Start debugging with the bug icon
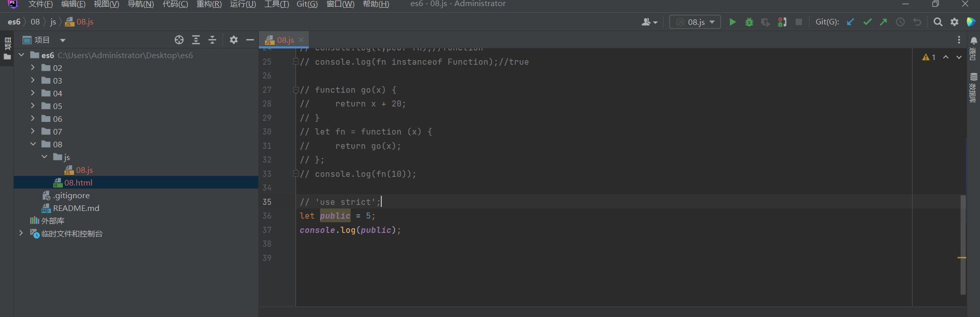 click(749, 22)
